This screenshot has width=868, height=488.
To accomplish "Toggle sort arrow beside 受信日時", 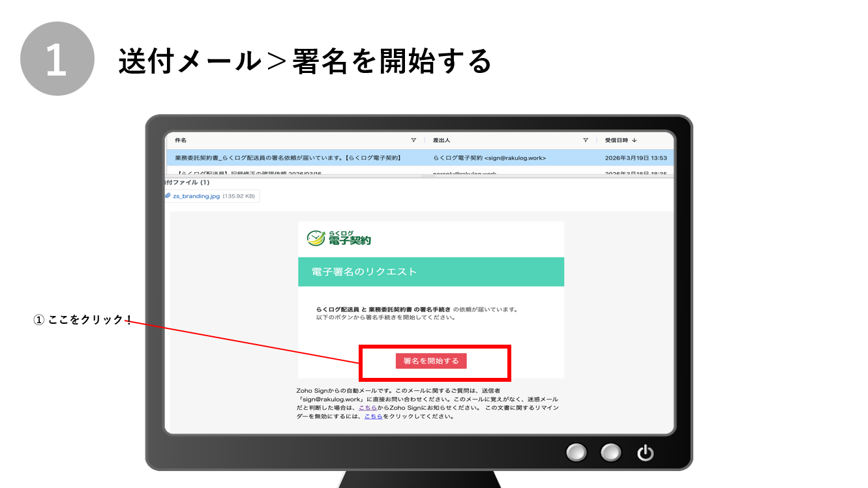I will (635, 140).
